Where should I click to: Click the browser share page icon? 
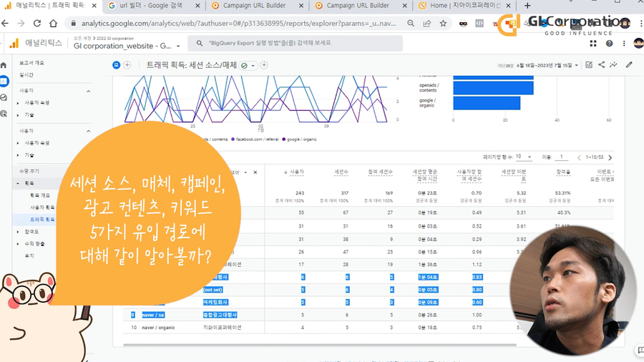point(427,24)
